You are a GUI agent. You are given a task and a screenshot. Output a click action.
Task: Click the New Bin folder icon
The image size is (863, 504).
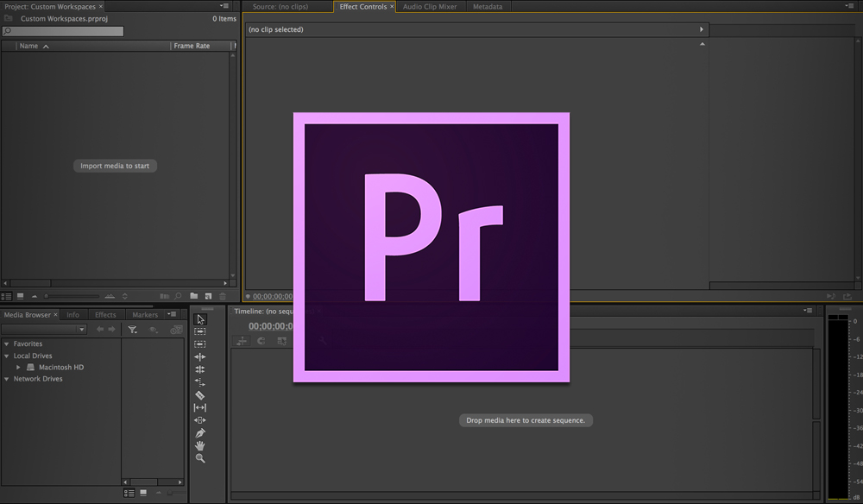pos(193,296)
